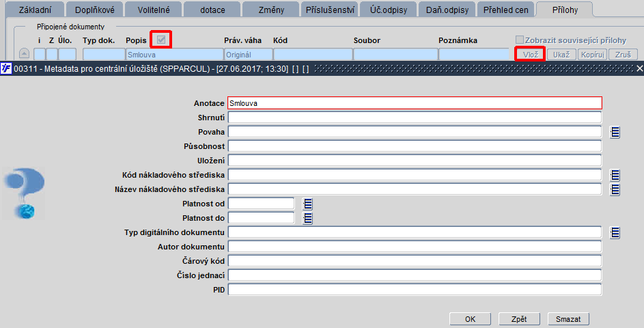
Task: Toggle the checkbox next to Popis
Action: click(161, 40)
